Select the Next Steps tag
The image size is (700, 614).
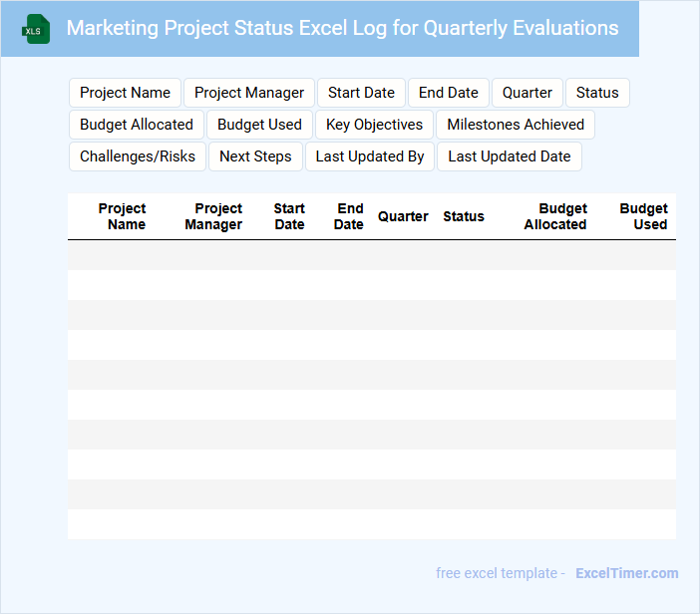coord(255,156)
